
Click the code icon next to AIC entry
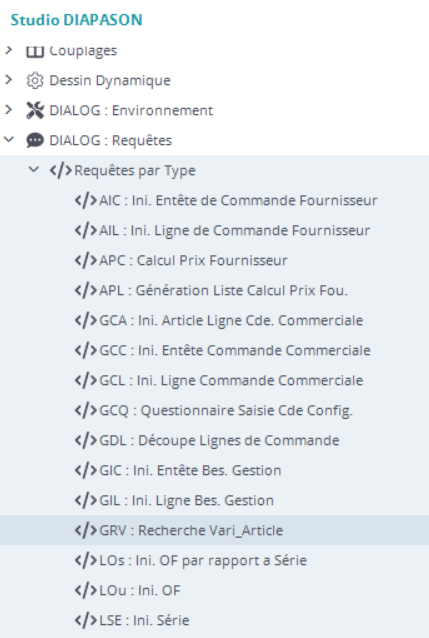click(86, 201)
